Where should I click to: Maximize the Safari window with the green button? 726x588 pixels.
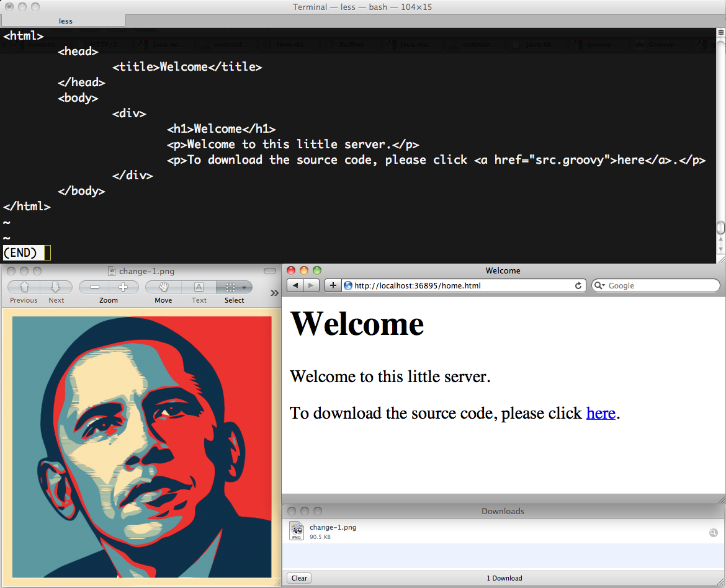pyautogui.click(x=317, y=270)
